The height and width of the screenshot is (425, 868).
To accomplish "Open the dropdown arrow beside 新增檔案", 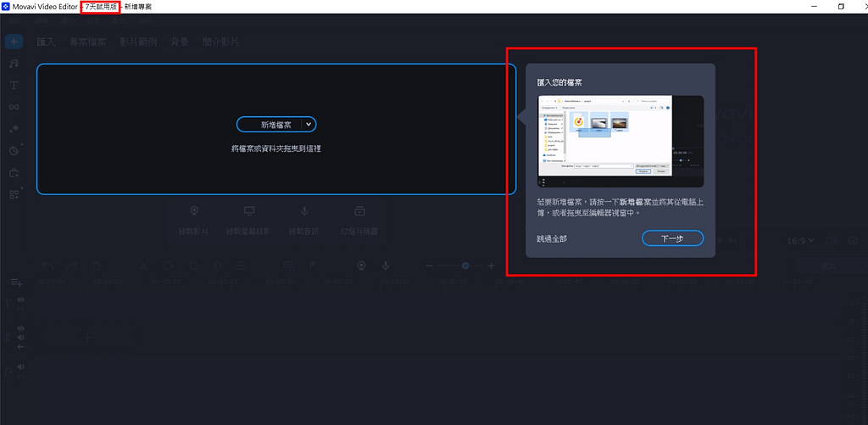I will (309, 125).
